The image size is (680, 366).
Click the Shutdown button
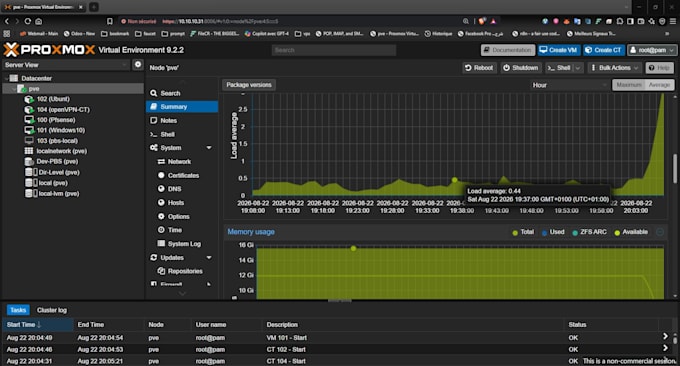pyautogui.click(x=520, y=68)
